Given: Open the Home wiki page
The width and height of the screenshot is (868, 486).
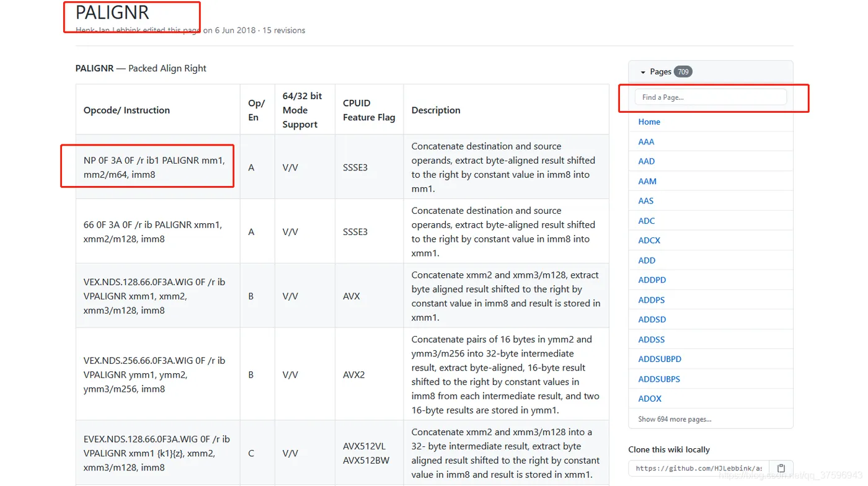Looking at the screenshot, I should click(x=649, y=122).
